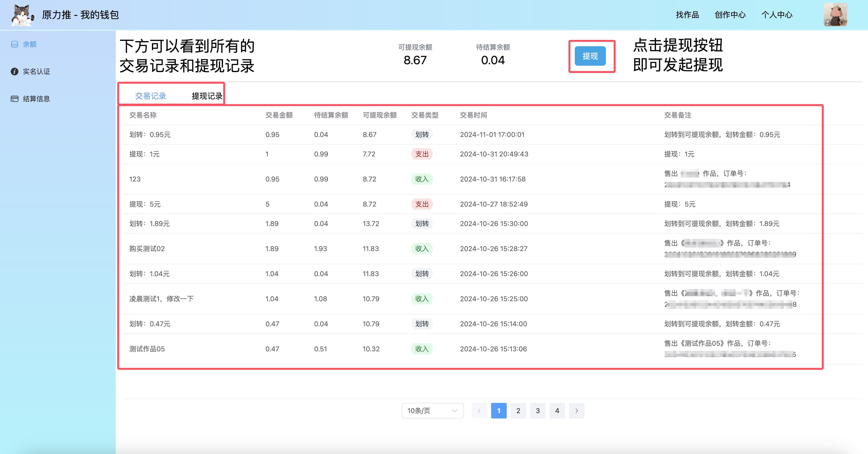Viewport: 868px width, 454px height.
Task: Click the row name 购买测试02
Action: pos(147,249)
